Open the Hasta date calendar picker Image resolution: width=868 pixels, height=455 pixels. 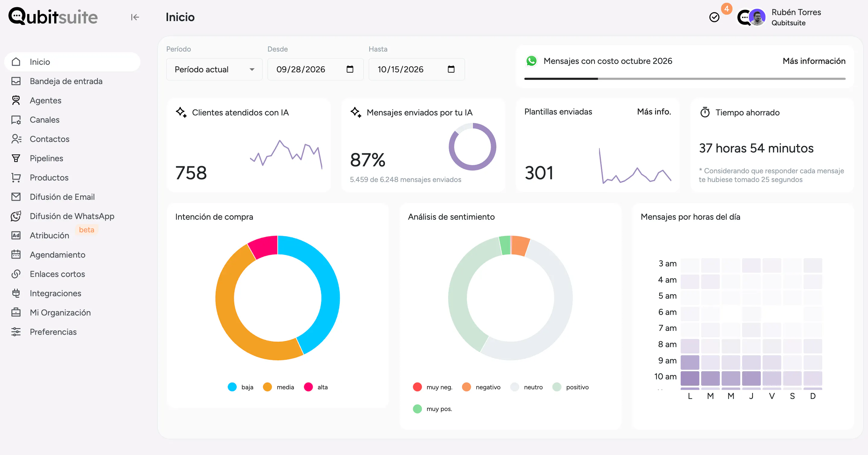point(451,69)
